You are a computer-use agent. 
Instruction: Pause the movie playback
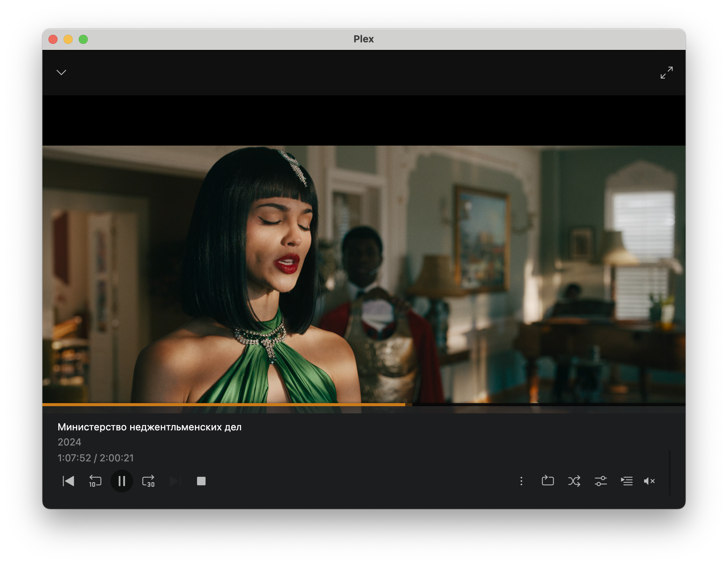pyautogui.click(x=121, y=481)
